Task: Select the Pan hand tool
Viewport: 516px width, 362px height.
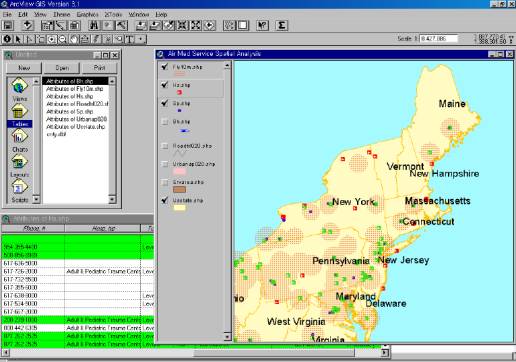Action: tap(74, 39)
